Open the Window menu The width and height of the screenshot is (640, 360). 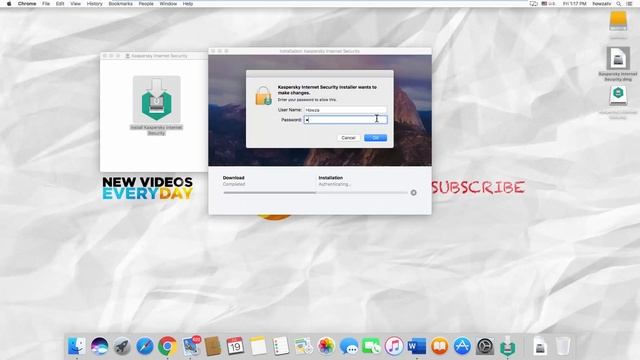(x=168, y=4)
